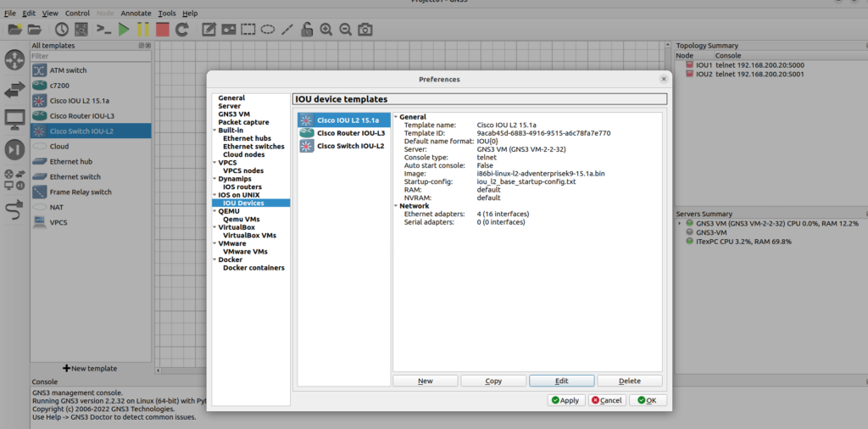This screenshot has width=868, height=429.
Task: Click the Add a link cable icon
Action: (14, 210)
